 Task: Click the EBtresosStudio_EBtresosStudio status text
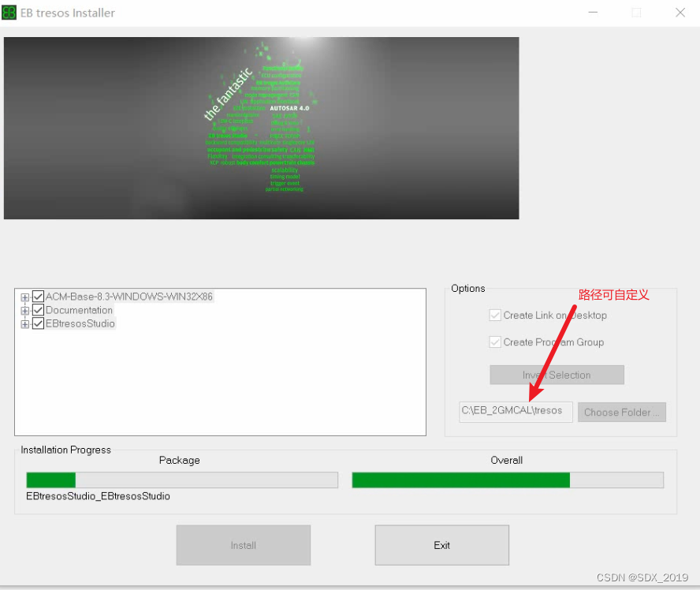98,496
